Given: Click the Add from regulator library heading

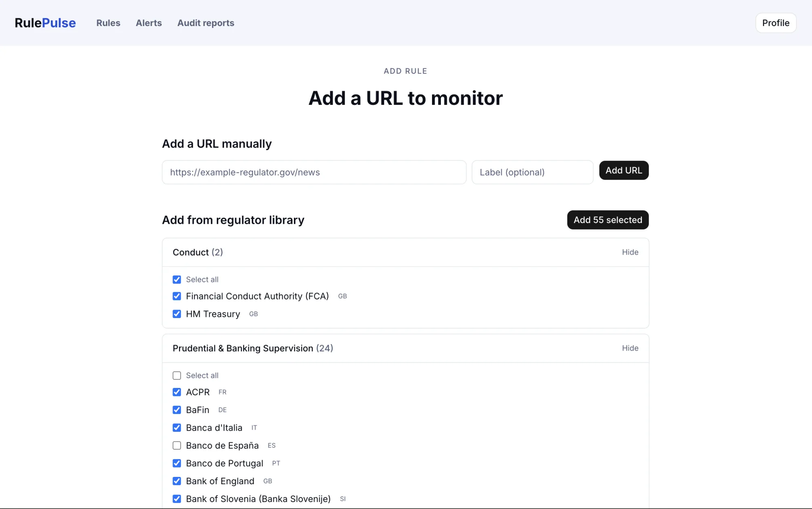Looking at the screenshot, I should click(233, 220).
